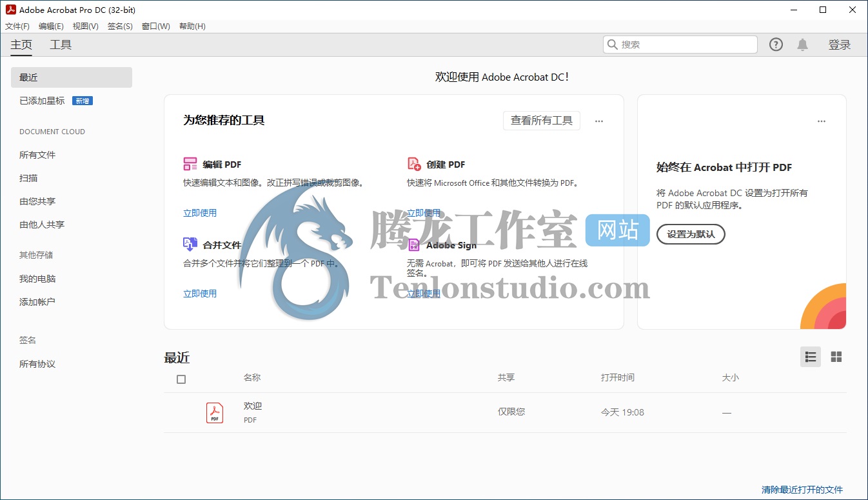Select 由您共享 in the sidebar

click(37, 201)
